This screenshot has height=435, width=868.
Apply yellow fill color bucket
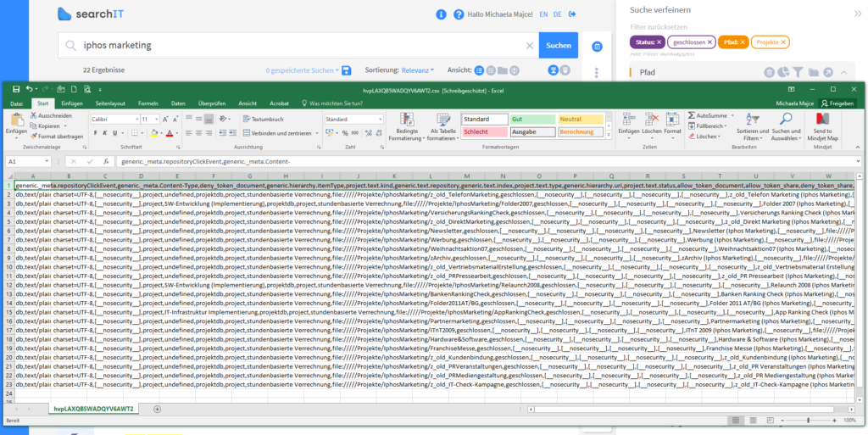[x=154, y=133]
